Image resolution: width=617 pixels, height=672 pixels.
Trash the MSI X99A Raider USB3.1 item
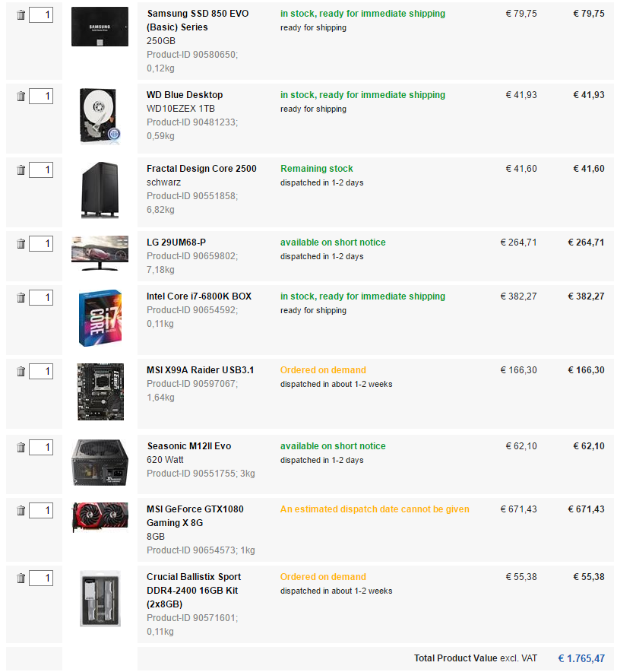(21, 372)
